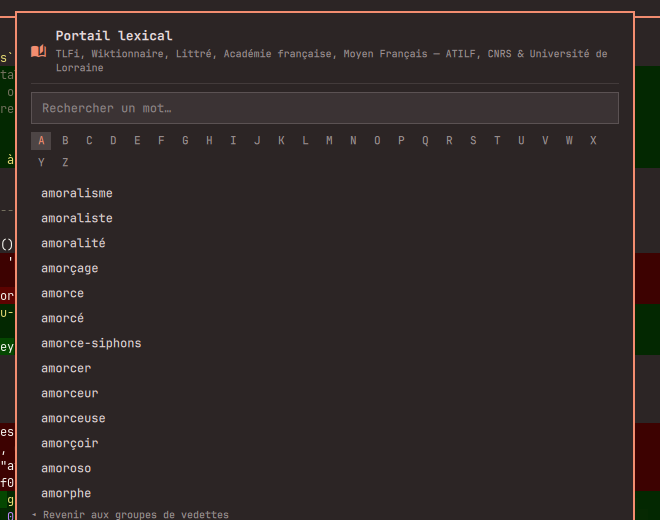This screenshot has height=520, width=660.
Task: Open the amorcer entry
Action: pyautogui.click(x=66, y=368)
